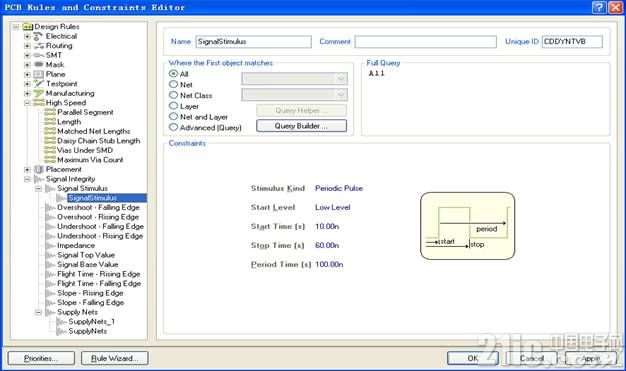Select the All scope radio button
The height and width of the screenshot is (371, 626).
(x=173, y=74)
